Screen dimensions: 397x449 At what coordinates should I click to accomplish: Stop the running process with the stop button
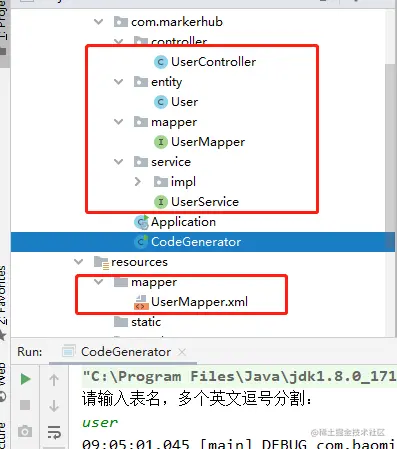25,405
